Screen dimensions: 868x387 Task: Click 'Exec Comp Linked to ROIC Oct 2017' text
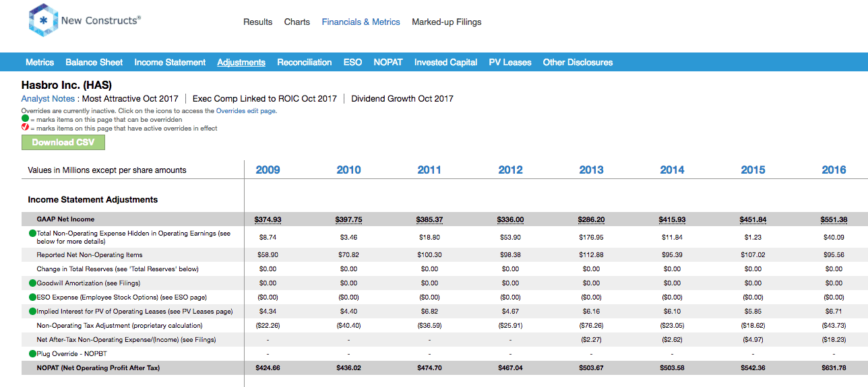(265, 98)
